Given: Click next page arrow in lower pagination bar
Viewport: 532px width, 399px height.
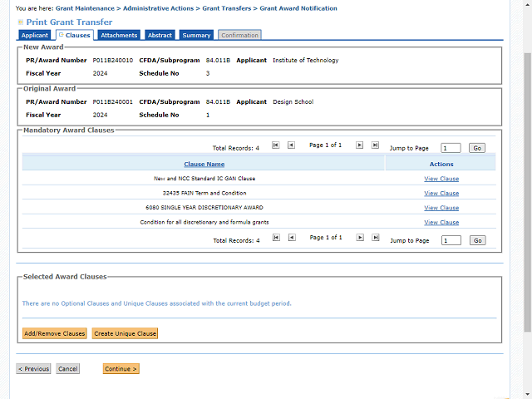Looking at the screenshot, I should [x=360, y=238].
